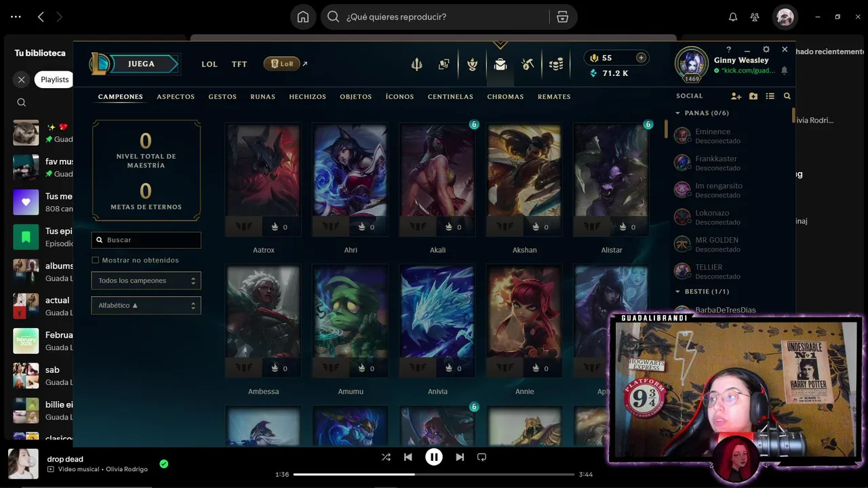
Task: Click Ginny Weasley's summoner avatar
Action: coord(692,64)
